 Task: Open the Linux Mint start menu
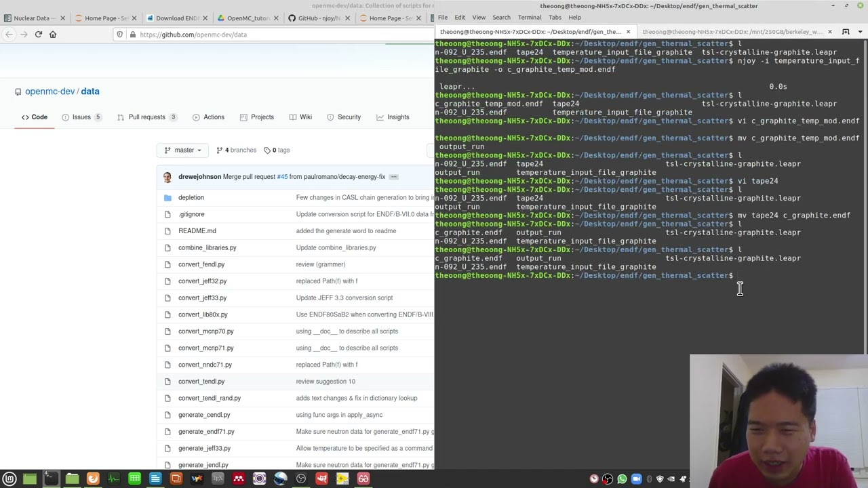9,479
